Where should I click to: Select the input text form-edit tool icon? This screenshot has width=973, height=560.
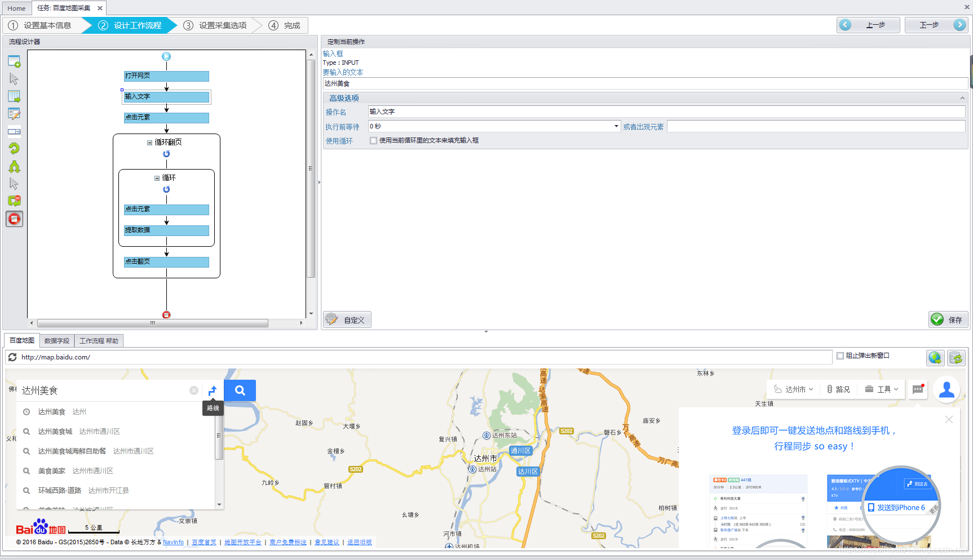[14, 114]
